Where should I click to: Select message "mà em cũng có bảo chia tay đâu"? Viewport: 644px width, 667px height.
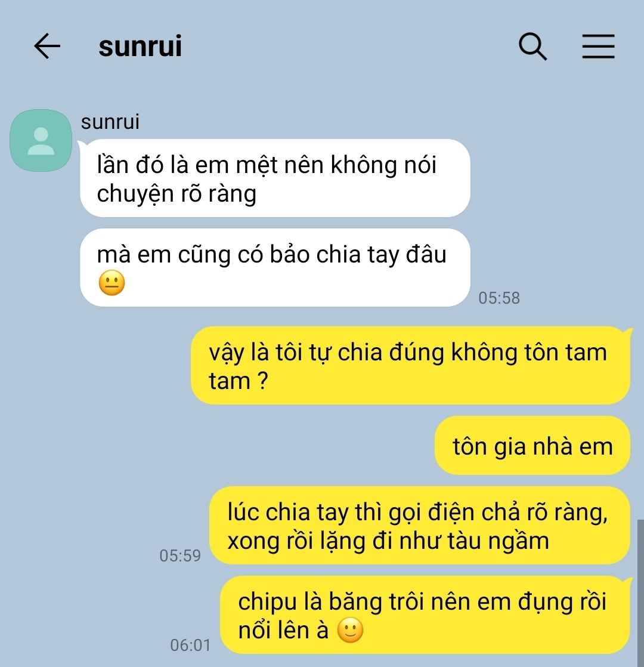tap(275, 267)
